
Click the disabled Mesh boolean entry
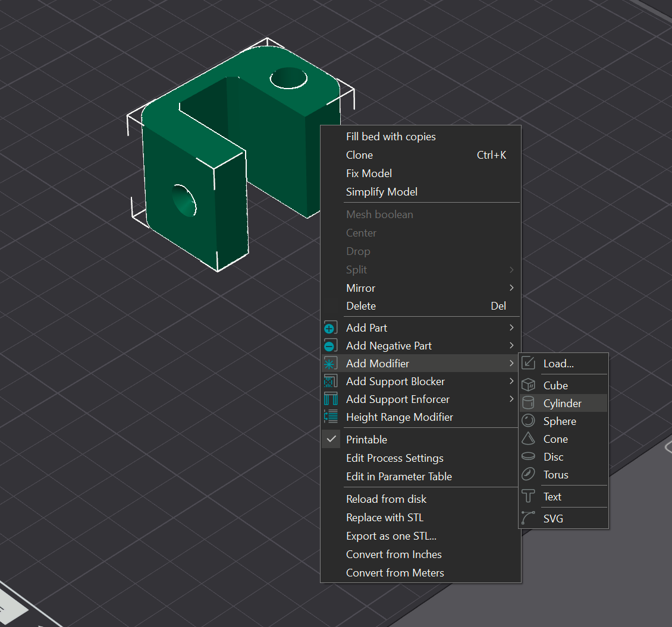coord(421,215)
